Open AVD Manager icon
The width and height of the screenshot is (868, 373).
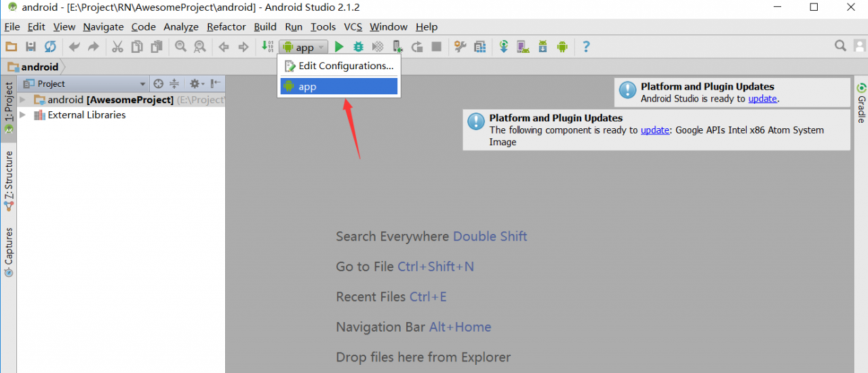(x=523, y=47)
